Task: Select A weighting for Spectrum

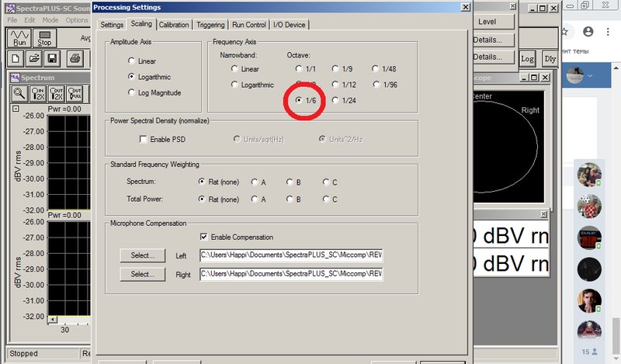Action: (x=255, y=182)
